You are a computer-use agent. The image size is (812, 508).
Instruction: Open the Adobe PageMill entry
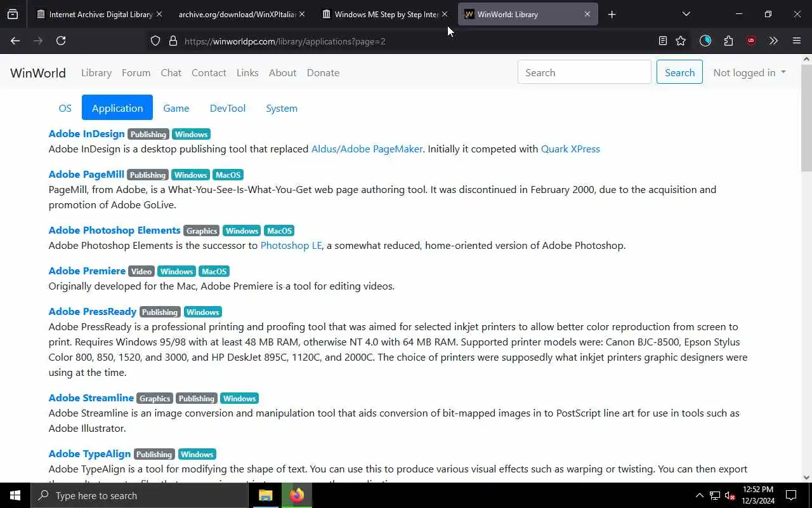pos(86,174)
